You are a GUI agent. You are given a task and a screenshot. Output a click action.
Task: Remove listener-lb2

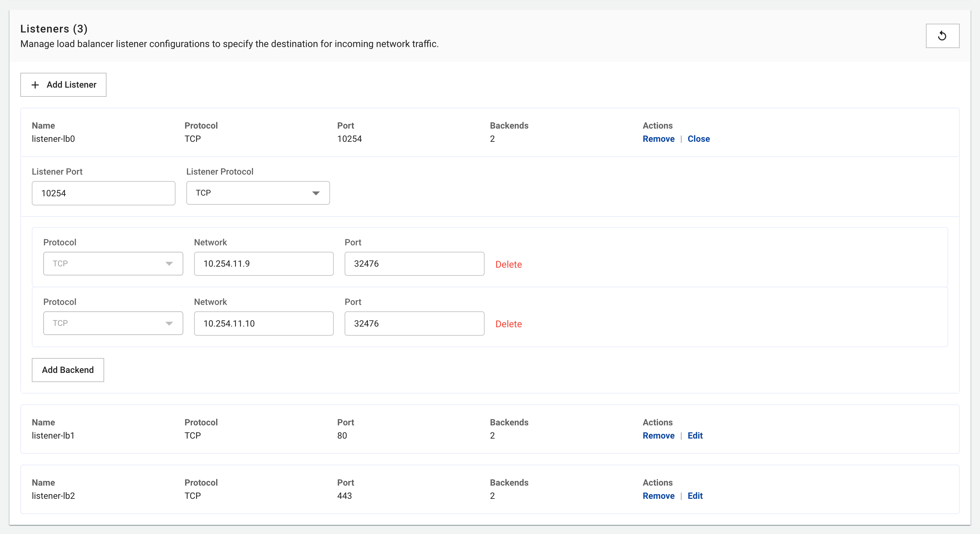click(x=658, y=495)
